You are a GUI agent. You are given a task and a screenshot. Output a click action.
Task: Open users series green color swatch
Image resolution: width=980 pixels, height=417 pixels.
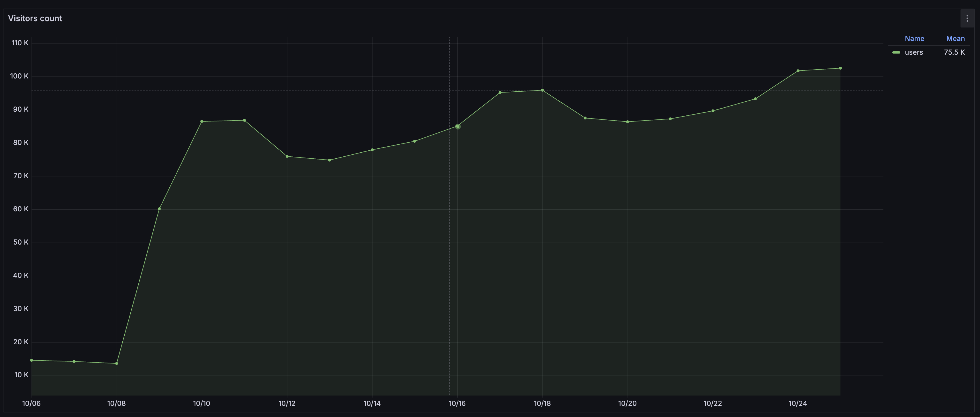pyautogui.click(x=896, y=52)
